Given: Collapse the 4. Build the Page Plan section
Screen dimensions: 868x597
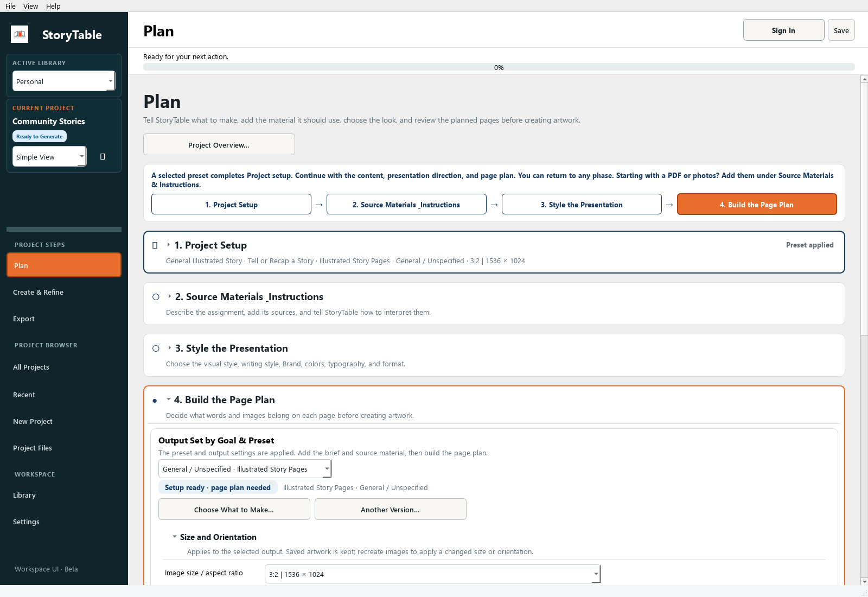Looking at the screenshot, I should pyautogui.click(x=169, y=399).
